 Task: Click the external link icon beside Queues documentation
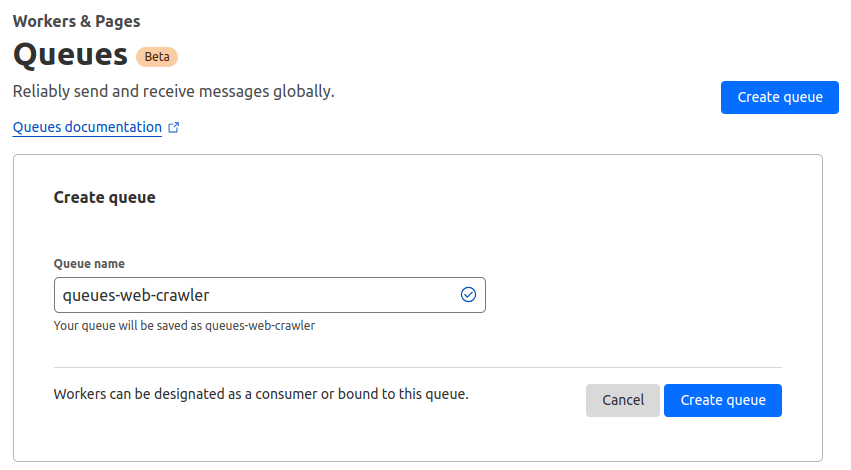click(x=174, y=128)
